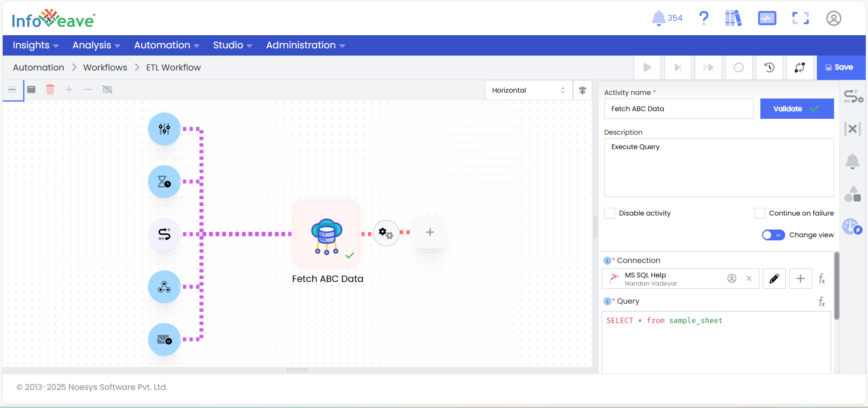868x408 pixels.
Task: Click the pencil icon to edit the connection
Action: [x=774, y=278]
